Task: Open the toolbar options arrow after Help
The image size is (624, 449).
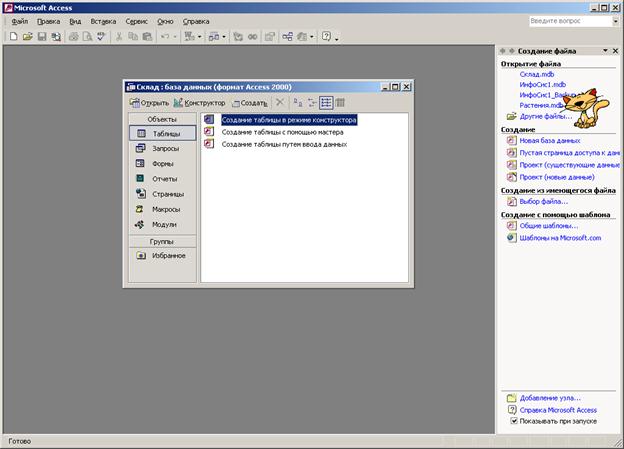Action: [x=337, y=38]
